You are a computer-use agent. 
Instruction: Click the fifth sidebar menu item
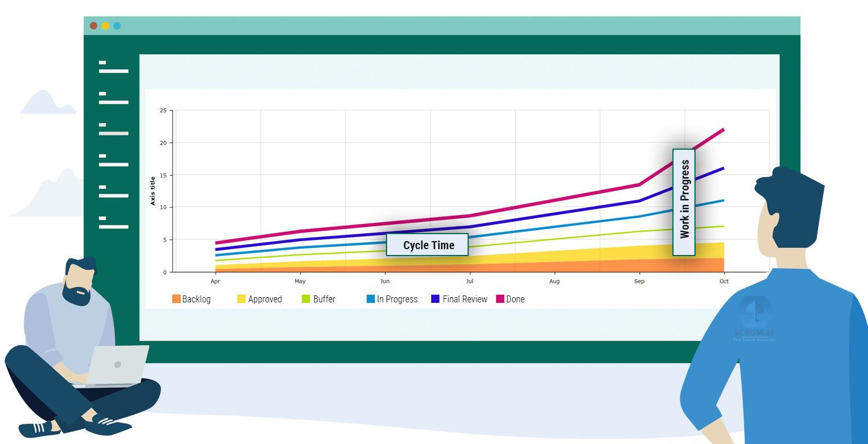click(113, 192)
